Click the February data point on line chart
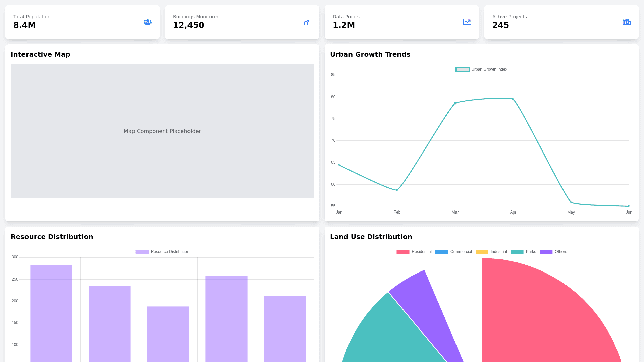Image resolution: width=644 pixels, height=362 pixels. [x=397, y=190]
